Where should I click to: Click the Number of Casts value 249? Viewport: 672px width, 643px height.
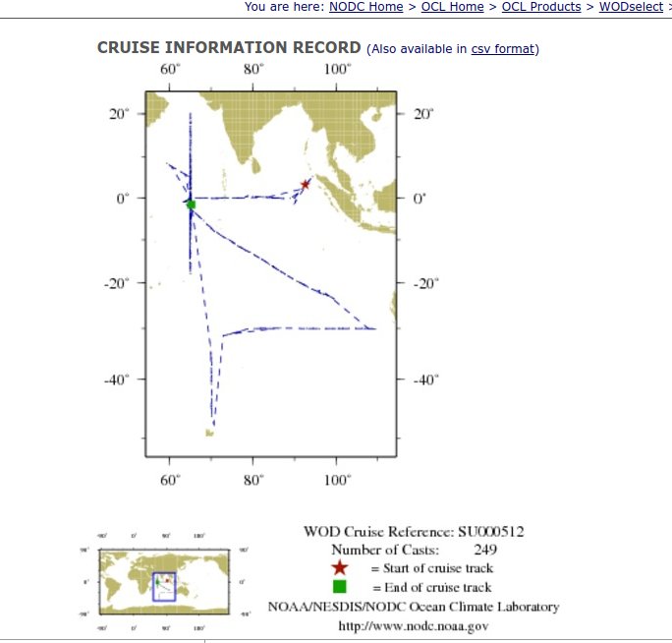(x=484, y=550)
